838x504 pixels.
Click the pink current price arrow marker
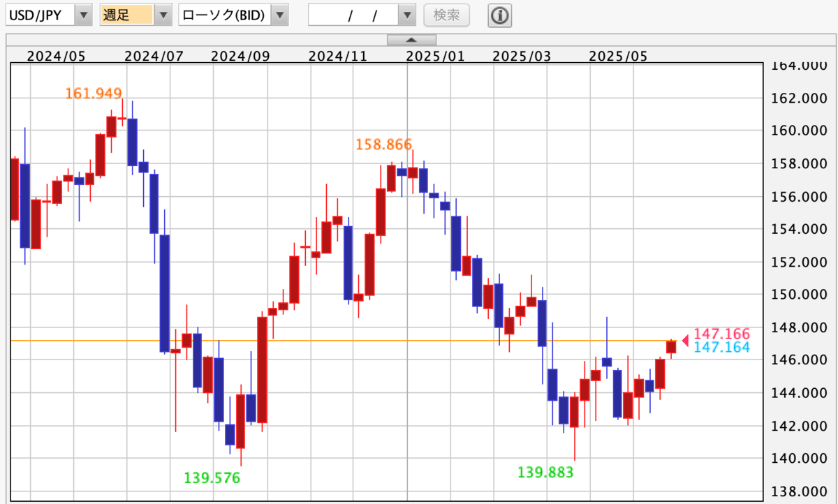point(685,341)
